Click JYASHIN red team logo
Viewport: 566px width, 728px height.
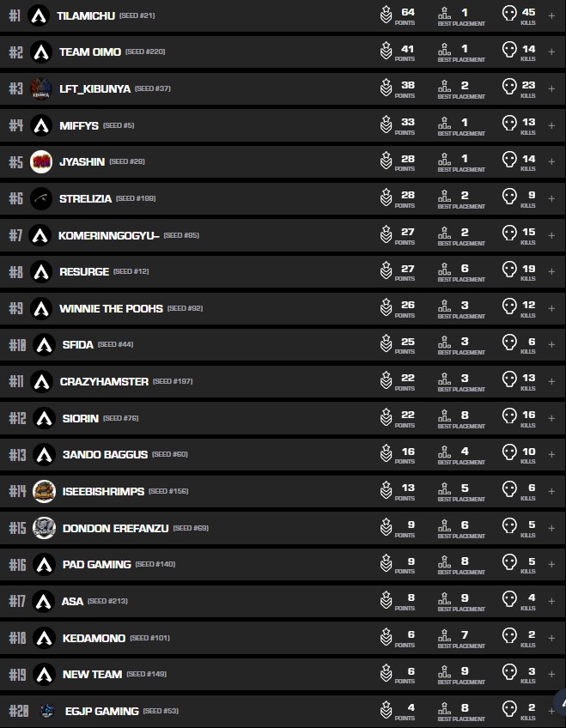tap(40, 161)
